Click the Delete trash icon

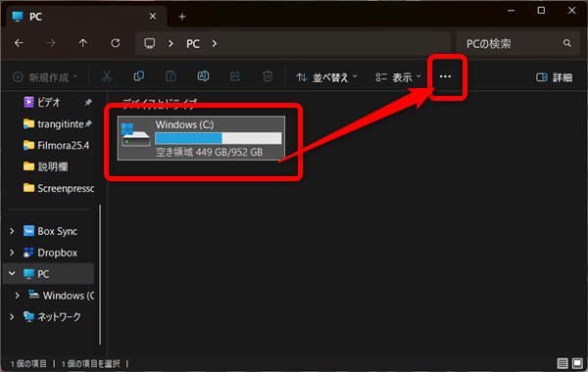click(x=268, y=76)
